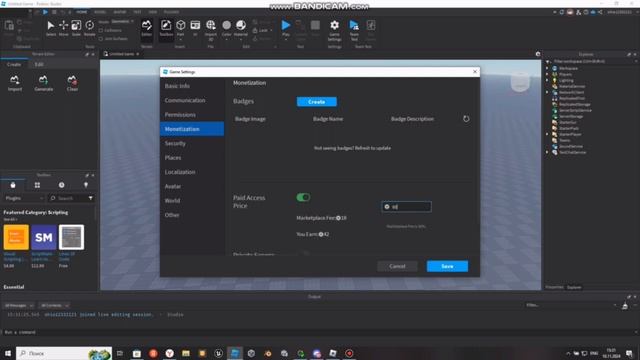Open Permissions settings page

point(192,115)
